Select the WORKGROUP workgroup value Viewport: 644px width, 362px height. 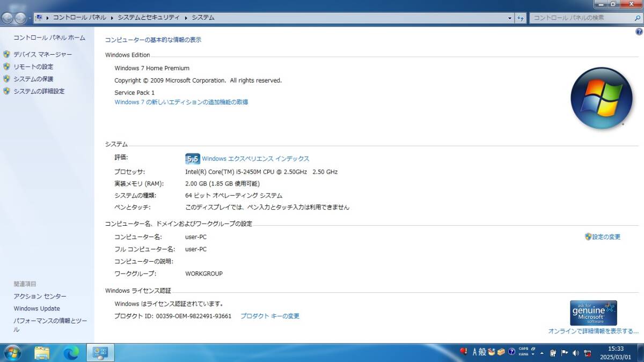[204, 274]
